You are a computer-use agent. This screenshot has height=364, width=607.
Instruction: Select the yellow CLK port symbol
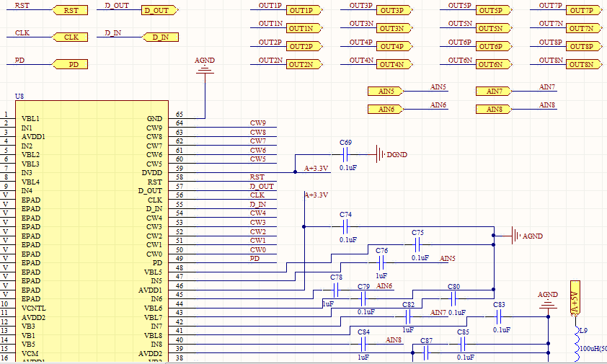70,37
